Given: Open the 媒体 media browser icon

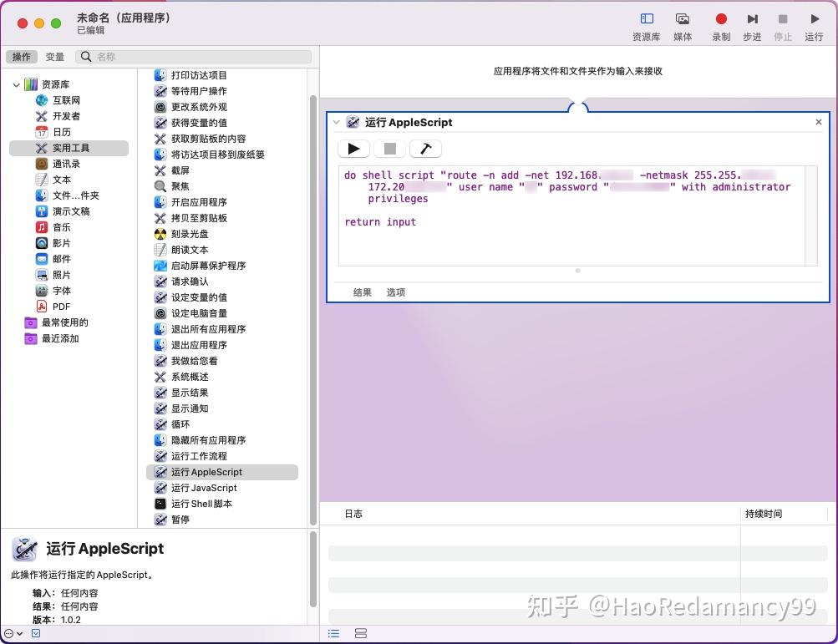Looking at the screenshot, I should [683, 18].
